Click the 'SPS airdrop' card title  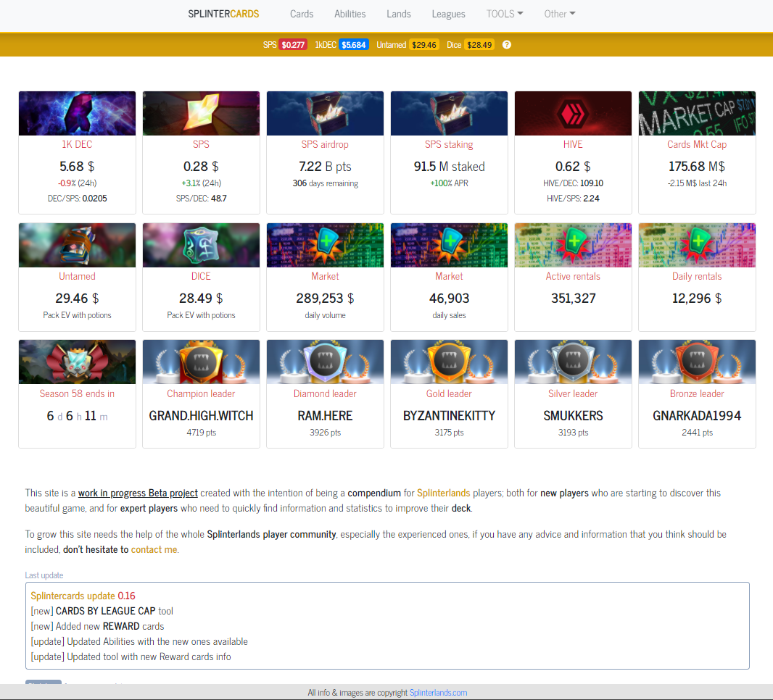pyautogui.click(x=325, y=144)
